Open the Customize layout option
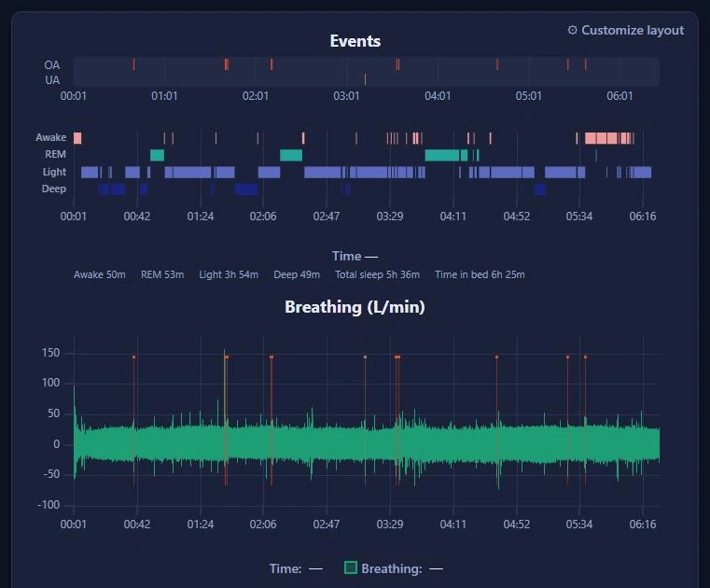The width and height of the screenshot is (710, 588). (x=625, y=31)
